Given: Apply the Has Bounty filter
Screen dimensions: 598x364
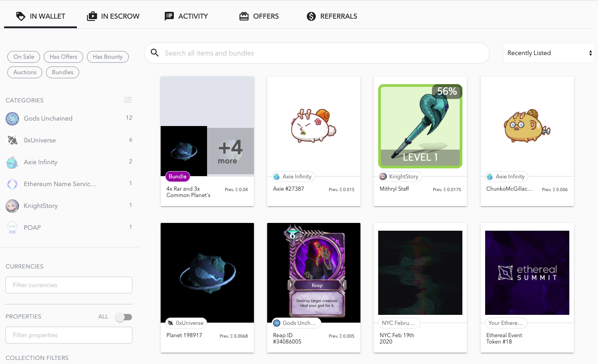Looking at the screenshot, I should click(x=108, y=56).
